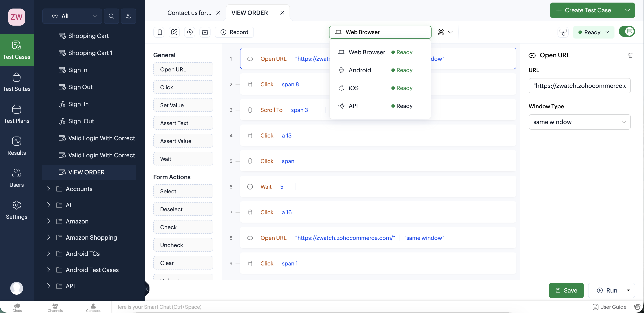Select Android from the platform list
The image size is (644, 313).
pyautogui.click(x=360, y=70)
